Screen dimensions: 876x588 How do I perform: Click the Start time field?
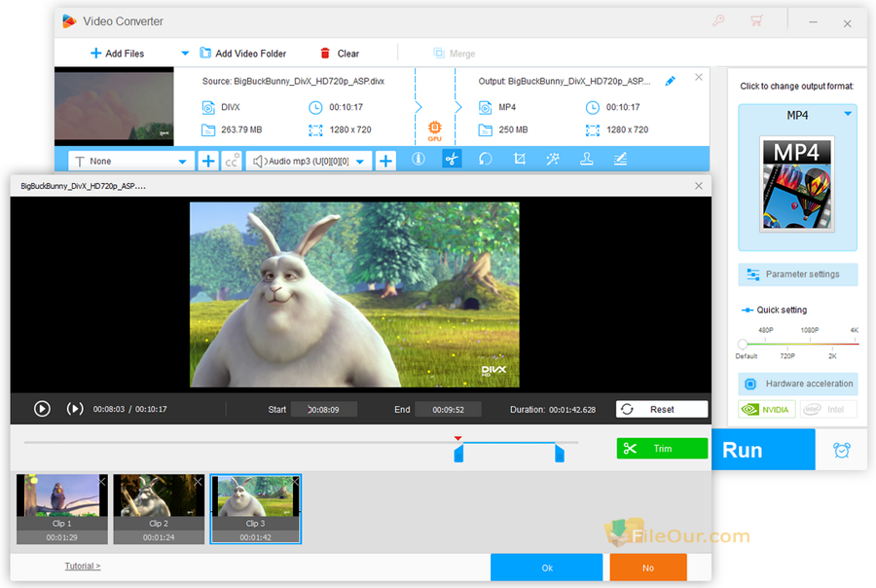[324, 410]
